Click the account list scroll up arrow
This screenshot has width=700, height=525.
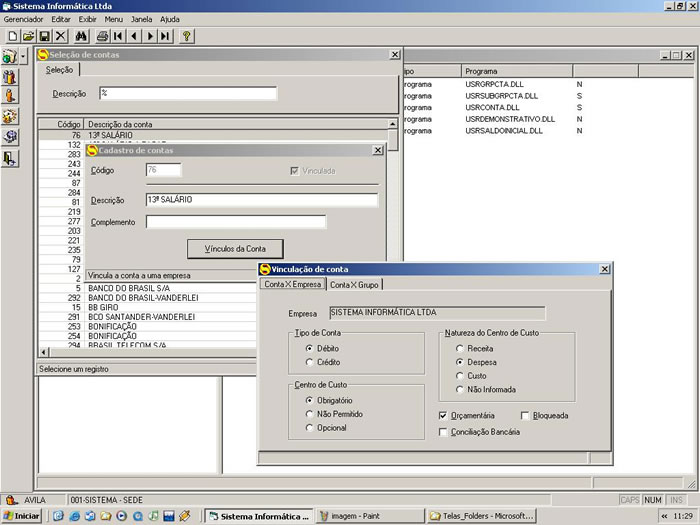(x=392, y=124)
